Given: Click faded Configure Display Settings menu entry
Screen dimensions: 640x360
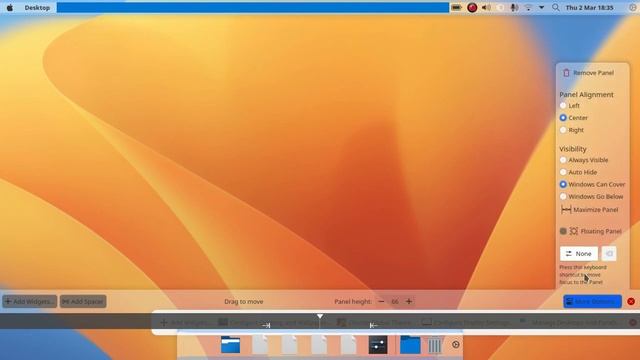Looking at the screenshot, I should 466,322.
